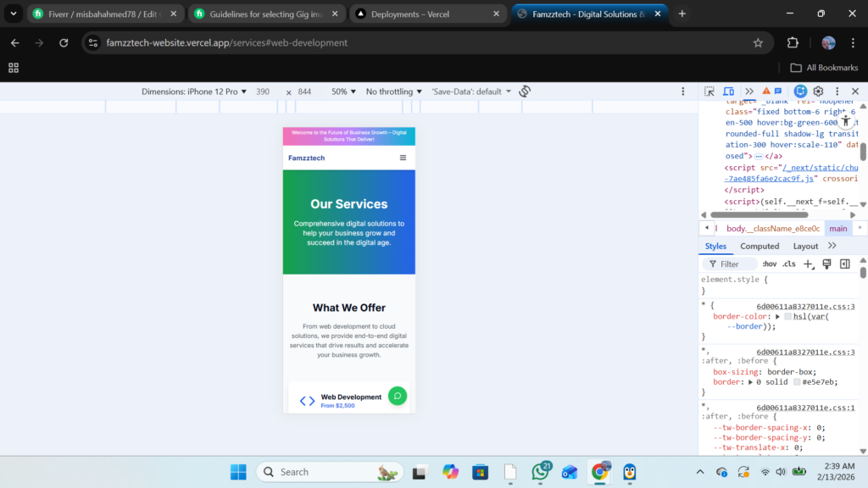Select the main breadcrumb element
868x488 pixels.
tap(838, 229)
